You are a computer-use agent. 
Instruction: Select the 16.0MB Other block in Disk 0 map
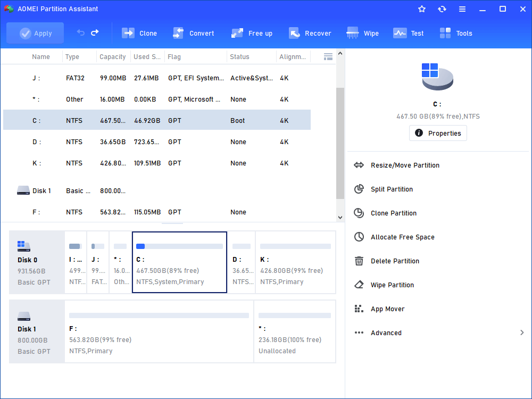tap(120, 262)
